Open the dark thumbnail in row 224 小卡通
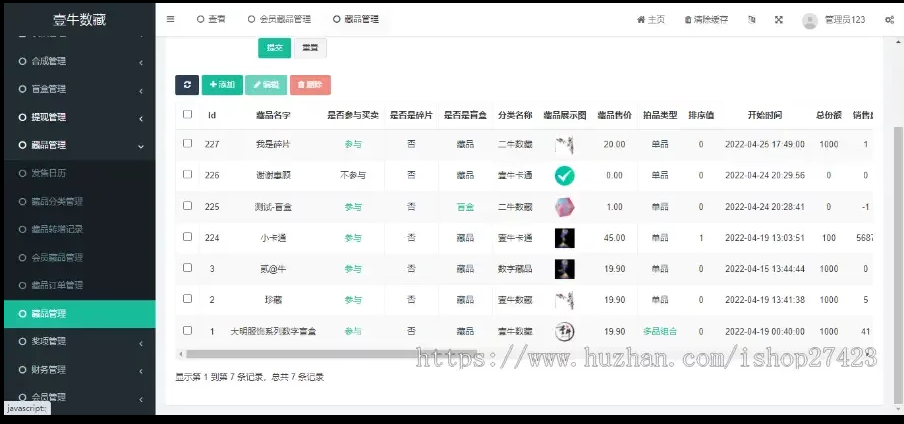 click(564, 238)
